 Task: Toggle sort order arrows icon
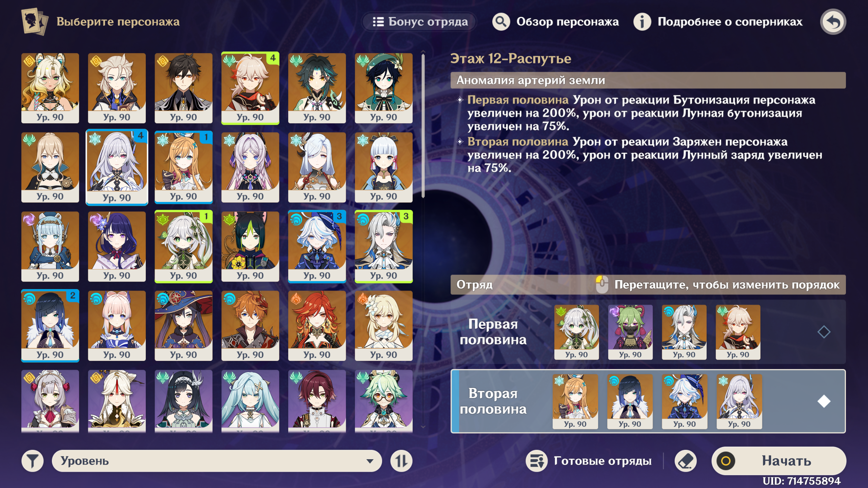pos(401,461)
